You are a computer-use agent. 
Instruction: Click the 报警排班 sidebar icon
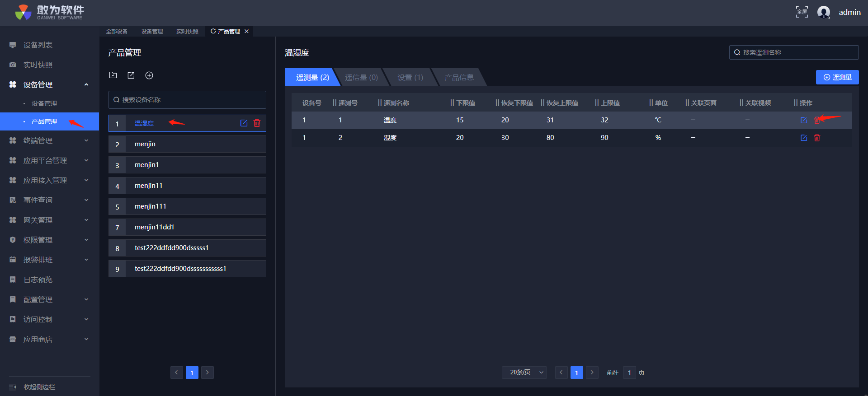[13, 260]
